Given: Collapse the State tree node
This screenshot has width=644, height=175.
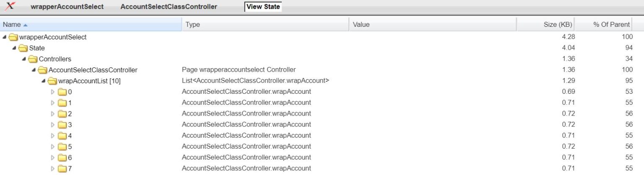Looking at the screenshot, I should 14,48.
